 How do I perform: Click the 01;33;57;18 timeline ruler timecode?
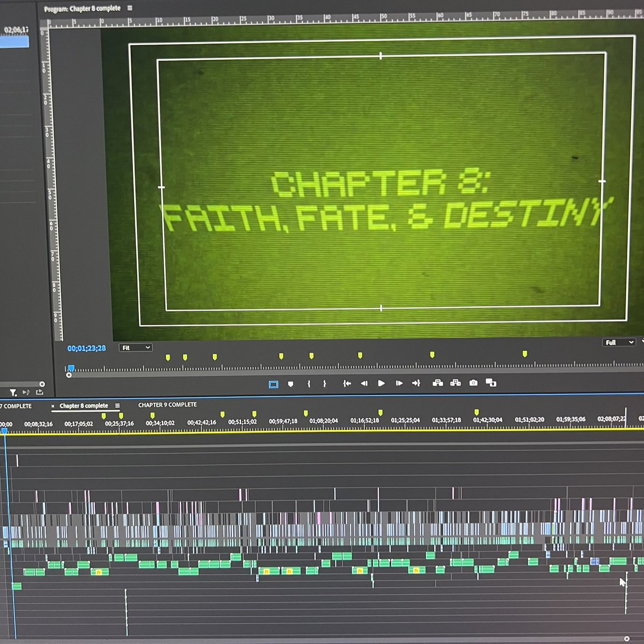point(447,420)
